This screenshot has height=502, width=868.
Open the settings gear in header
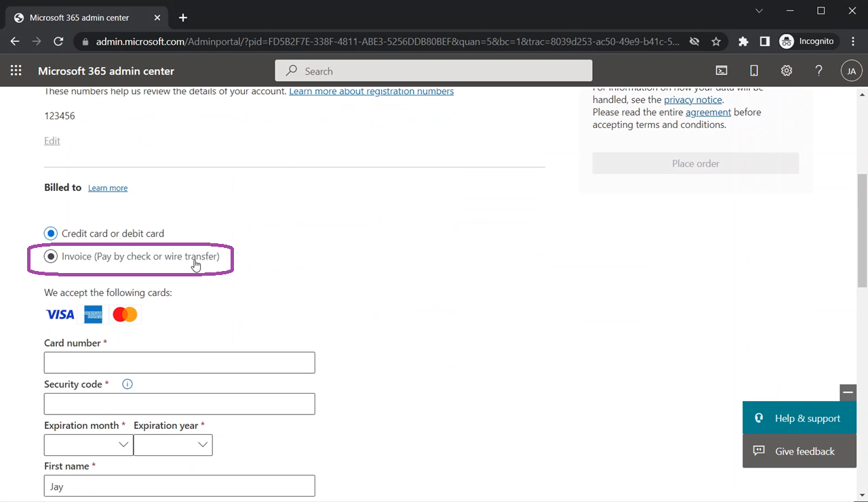click(x=786, y=71)
